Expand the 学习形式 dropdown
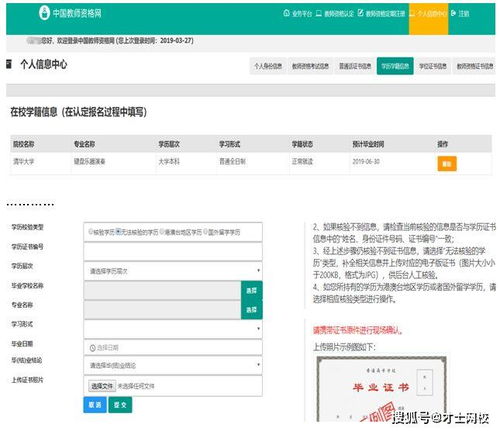Viewport: 500px width, 431px height. 173,329
